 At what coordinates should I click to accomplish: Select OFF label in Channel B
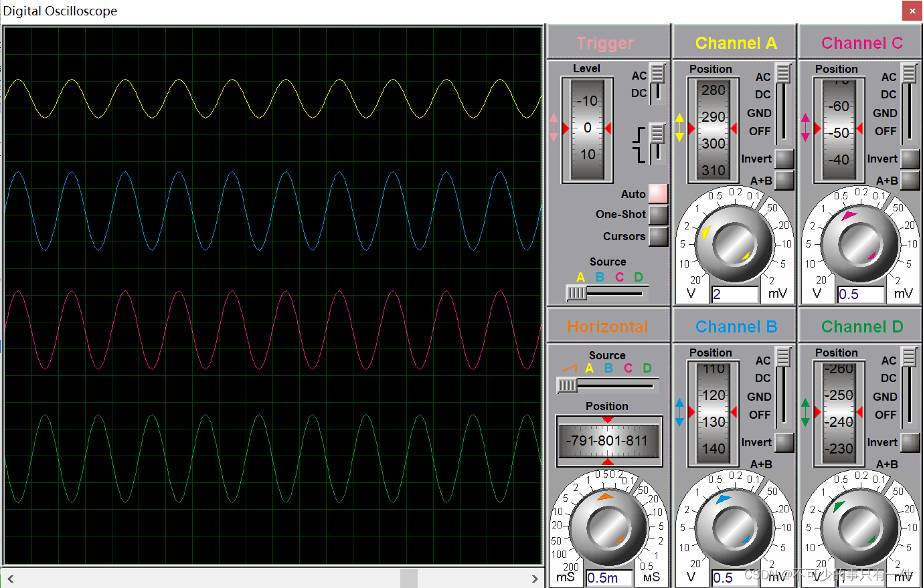[x=759, y=415]
